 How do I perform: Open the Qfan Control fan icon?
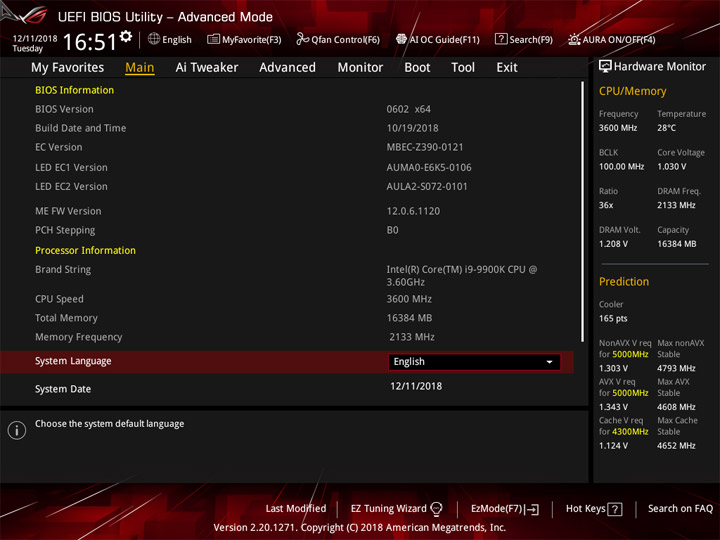click(302, 39)
